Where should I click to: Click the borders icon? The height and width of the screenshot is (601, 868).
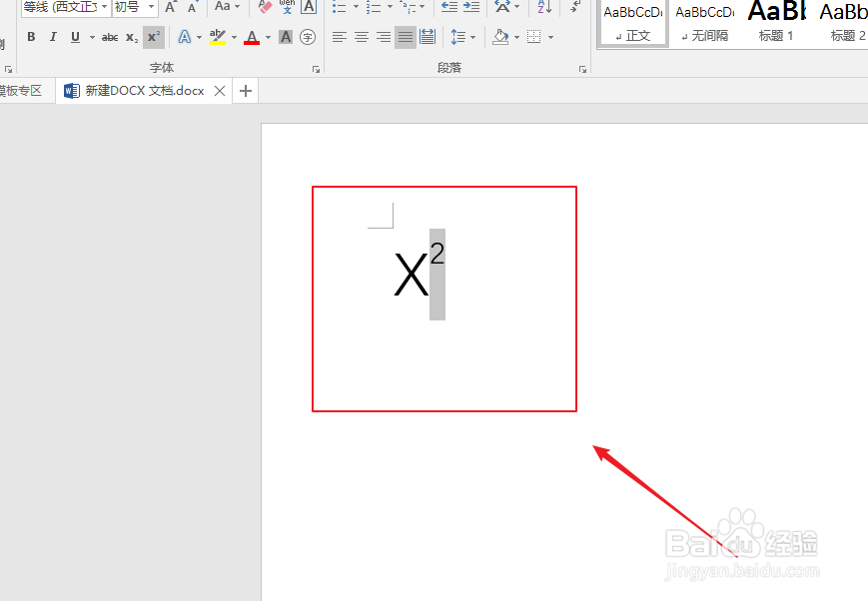click(x=534, y=37)
